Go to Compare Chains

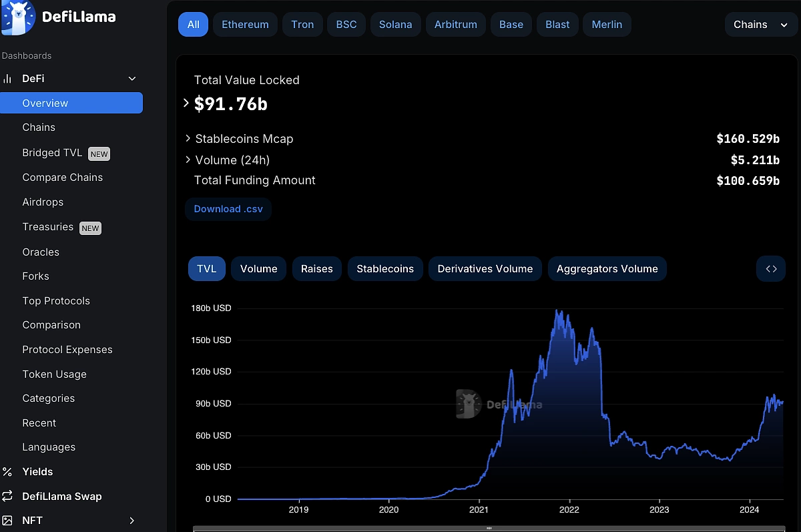pos(63,178)
